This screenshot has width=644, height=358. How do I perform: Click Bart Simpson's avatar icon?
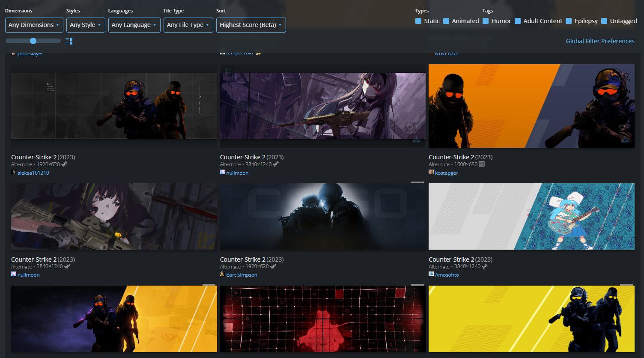click(222, 274)
